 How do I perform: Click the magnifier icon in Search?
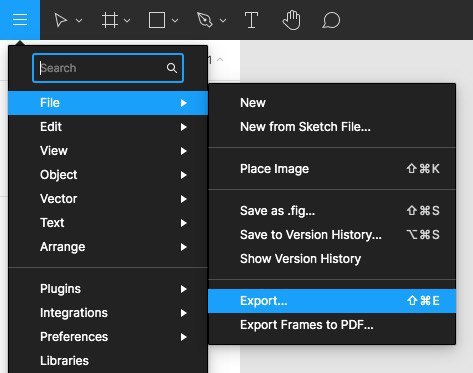tap(172, 68)
